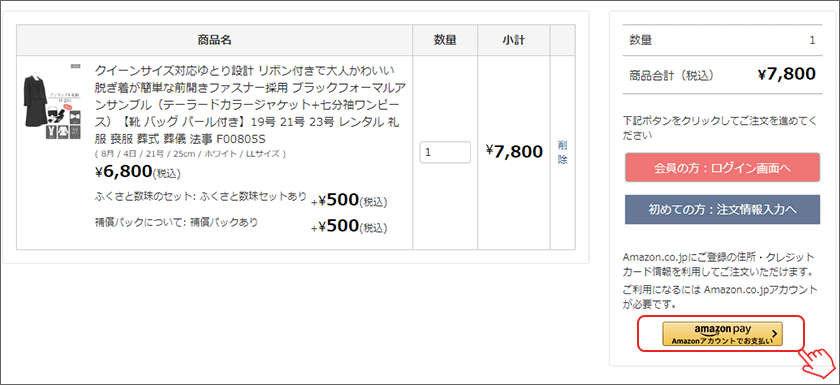Click the product name text link
The height and width of the screenshot is (385, 840).
tap(246, 104)
